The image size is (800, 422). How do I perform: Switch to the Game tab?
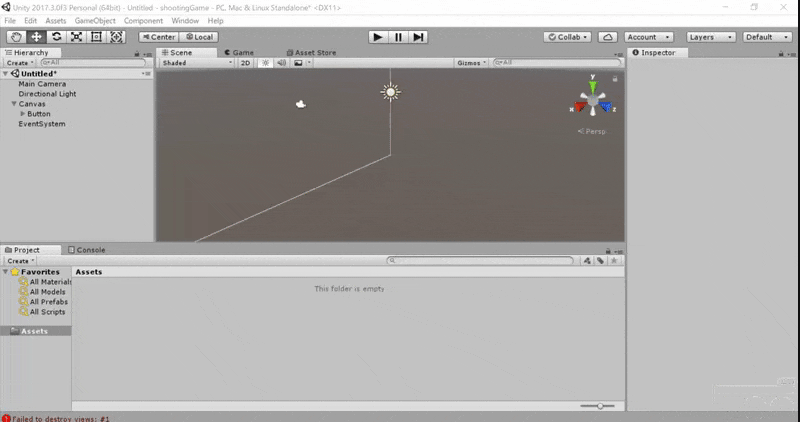[x=239, y=53]
